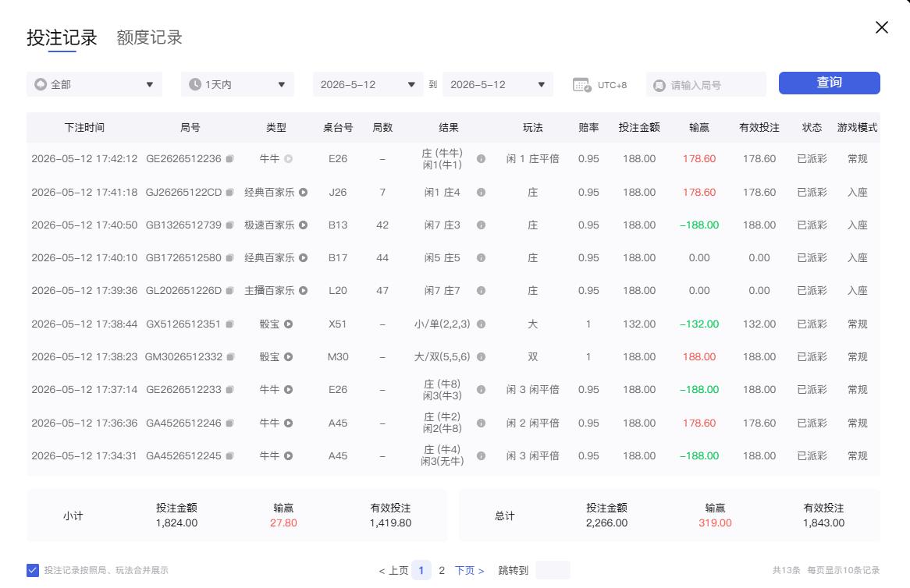Click the 查询 search button
This screenshot has width=910, height=588.
pos(830,83)
